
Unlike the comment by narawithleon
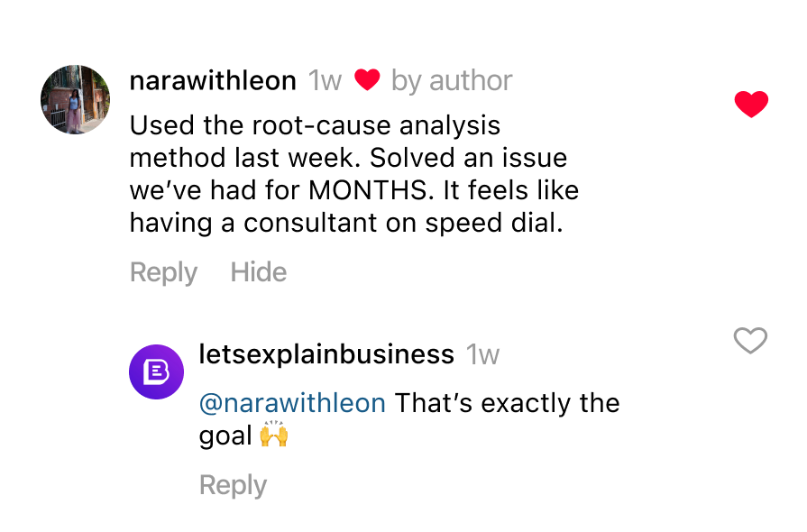coord(750,105)
